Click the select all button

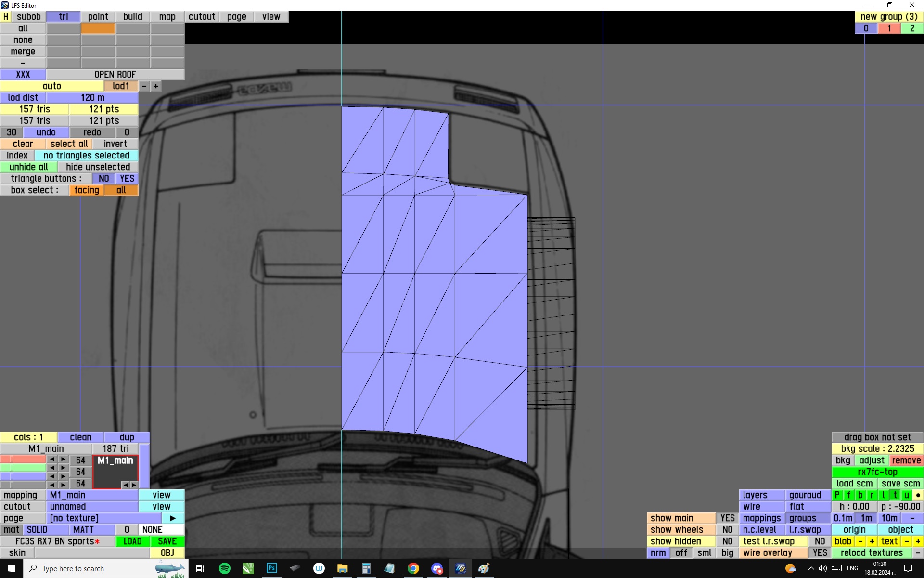coord(69,144)
